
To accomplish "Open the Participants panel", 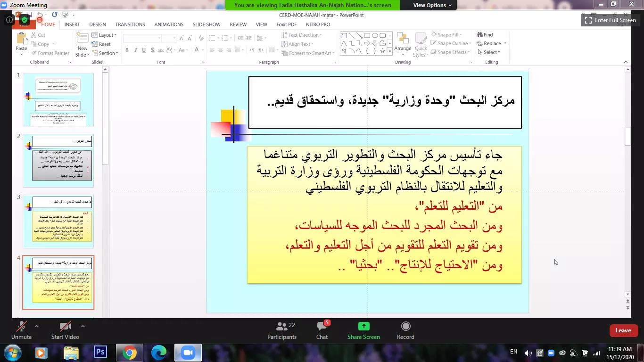I will coord(282,330).
